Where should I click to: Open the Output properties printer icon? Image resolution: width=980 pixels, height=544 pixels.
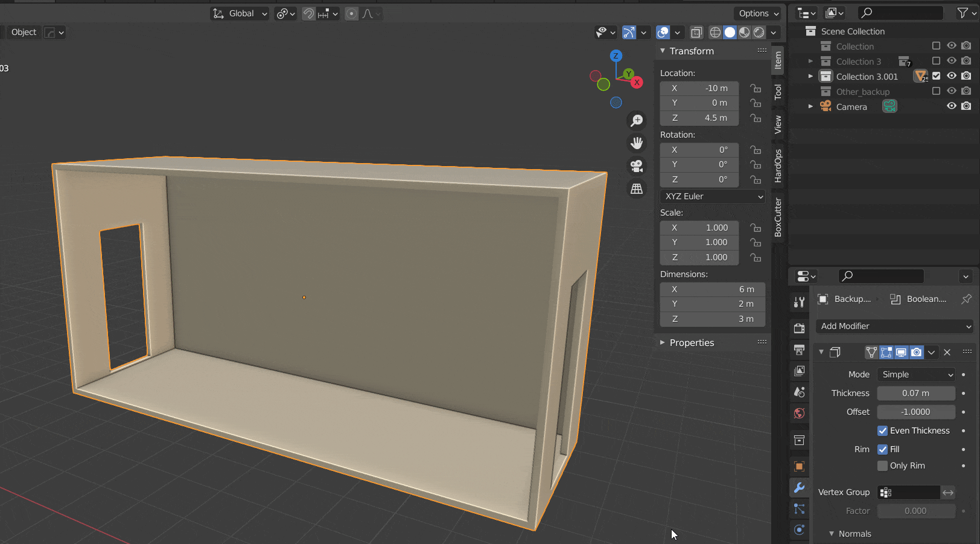point(799,350)
